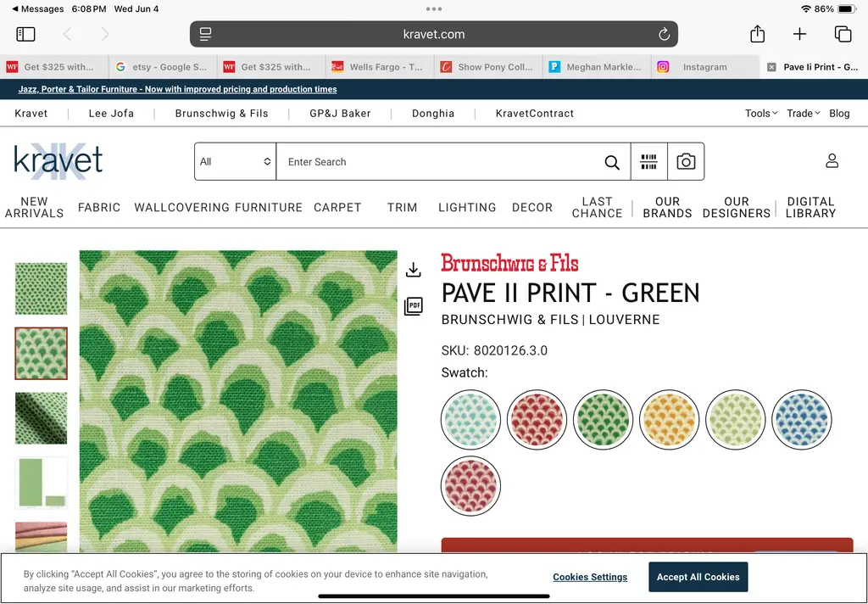This screenshot has width=868, height=604.
Task: Switch to the Instagram browser tab
Action: pos(704,67)
